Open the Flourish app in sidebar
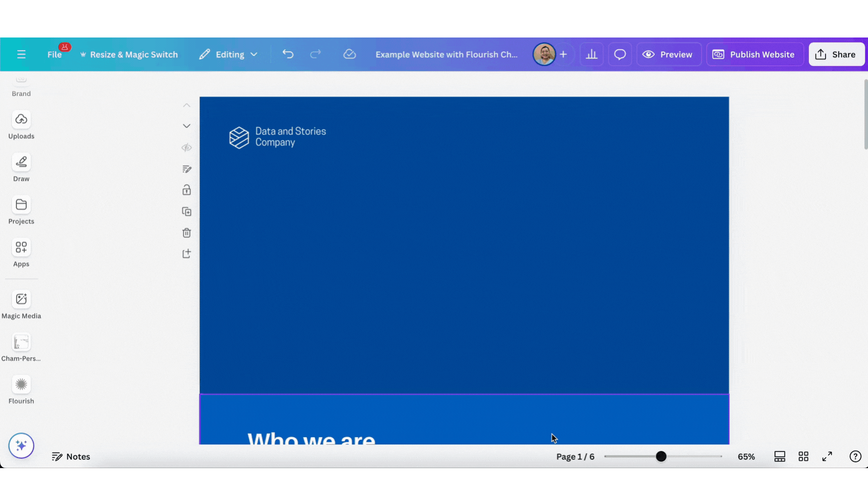Viewport: 868px width, 488px height. [21, 389]
